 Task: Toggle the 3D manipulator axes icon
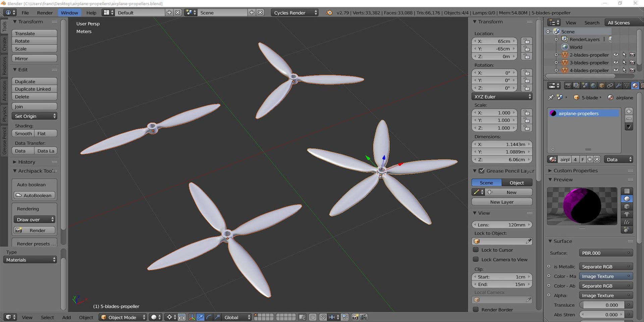pos(192,317)
